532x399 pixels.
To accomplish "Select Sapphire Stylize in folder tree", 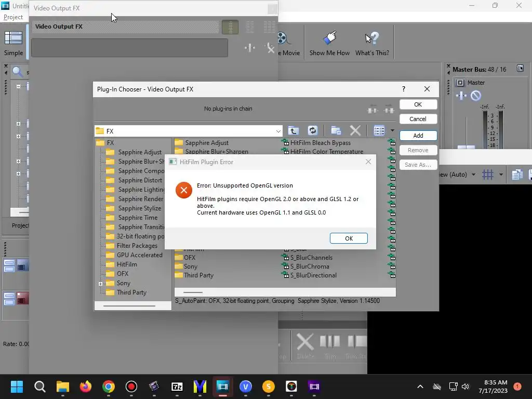I will [139, 208].
